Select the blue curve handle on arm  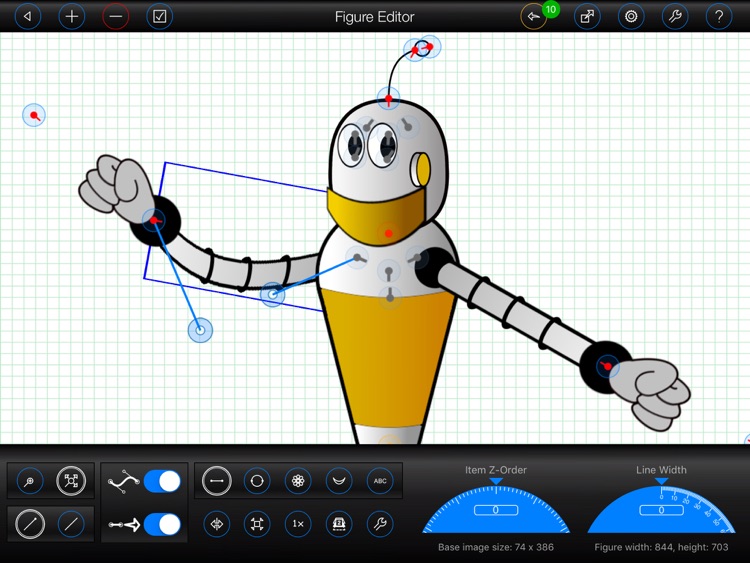pos(273,295)
